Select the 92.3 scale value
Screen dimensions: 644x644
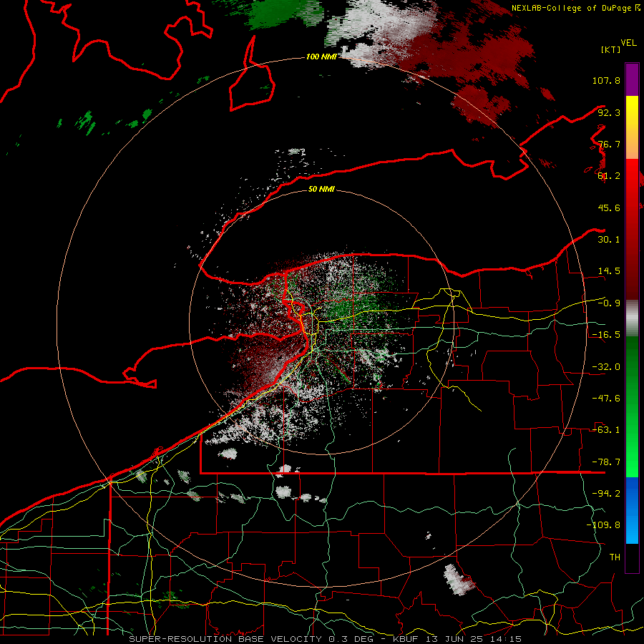609,112
